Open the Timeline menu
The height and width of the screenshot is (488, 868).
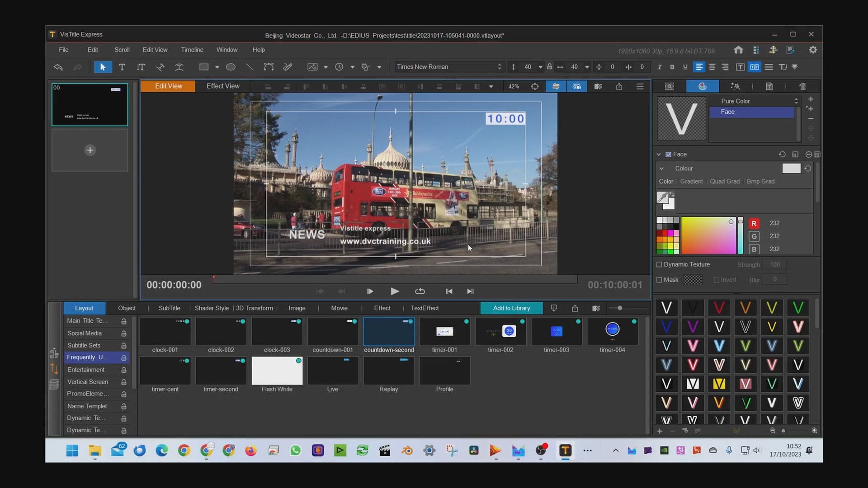pyautogui.click(x=192, y=50)
